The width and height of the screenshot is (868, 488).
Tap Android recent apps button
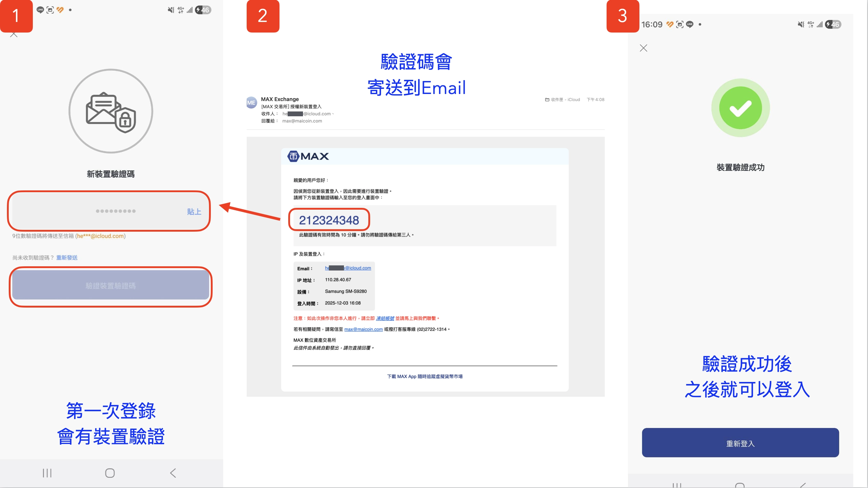pyautogui.click(x=47, y=473)
